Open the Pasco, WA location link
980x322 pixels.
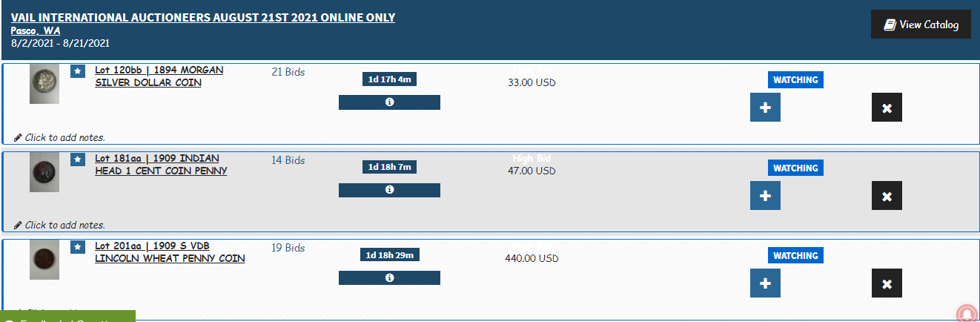click(x=36, y=30)
